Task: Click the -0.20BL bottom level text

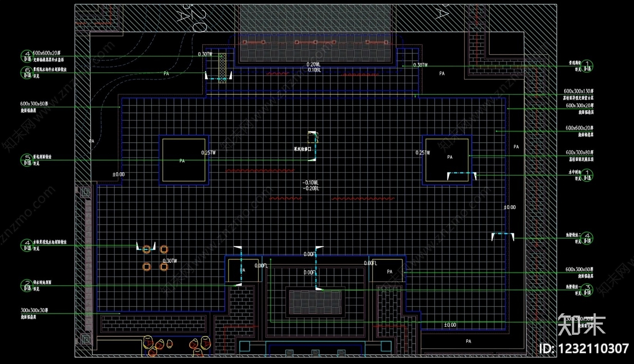Action: point(311,188)
